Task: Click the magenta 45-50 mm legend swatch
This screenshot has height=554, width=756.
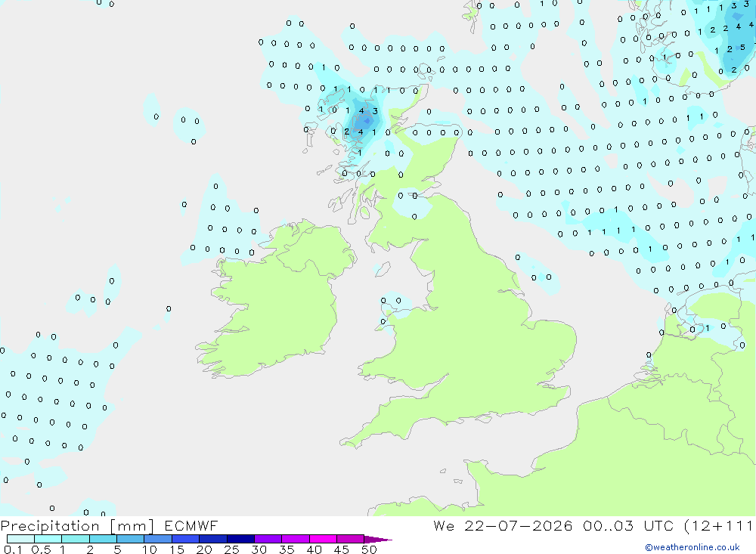Action: coord(350,539)
